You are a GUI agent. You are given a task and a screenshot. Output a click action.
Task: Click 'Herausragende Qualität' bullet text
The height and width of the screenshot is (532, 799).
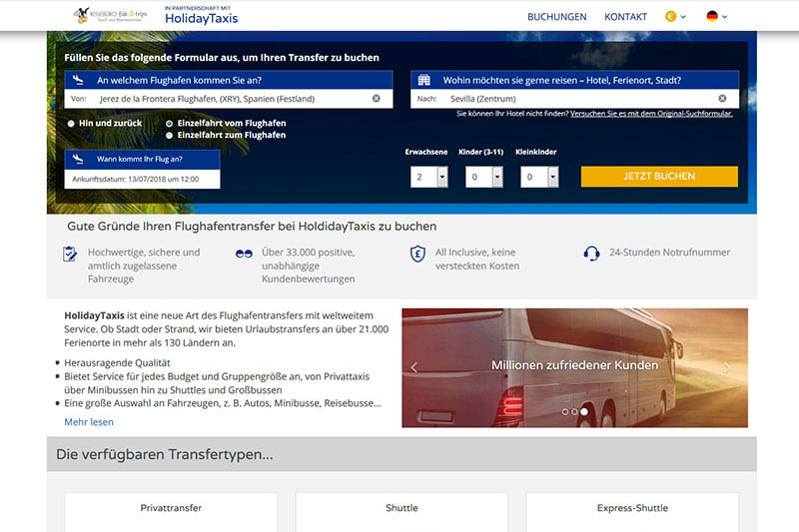[x=117, y=363]
